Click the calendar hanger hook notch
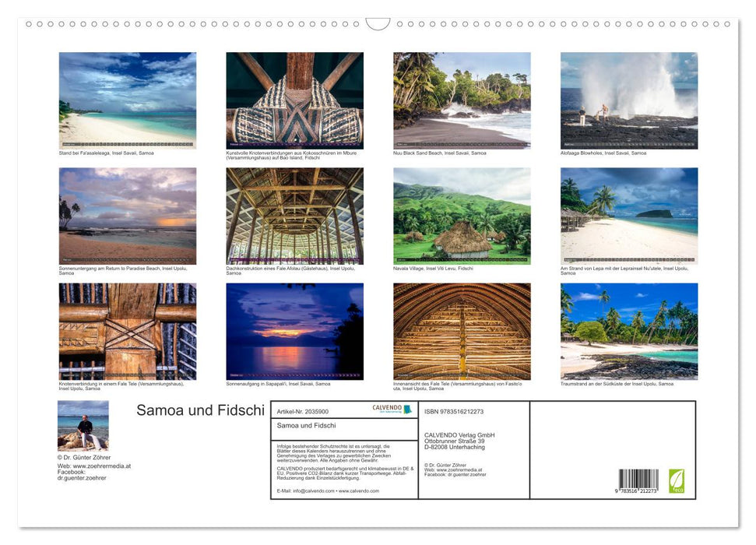 378,24
